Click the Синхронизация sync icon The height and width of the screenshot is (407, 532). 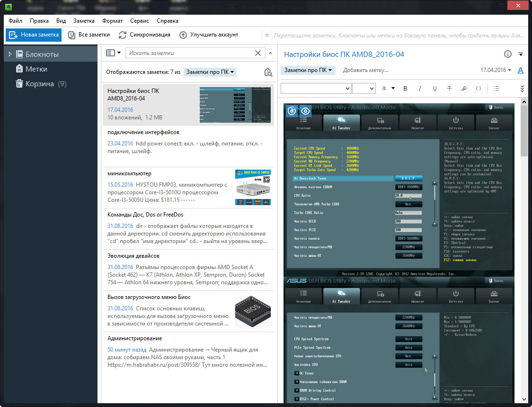(123, 35)
